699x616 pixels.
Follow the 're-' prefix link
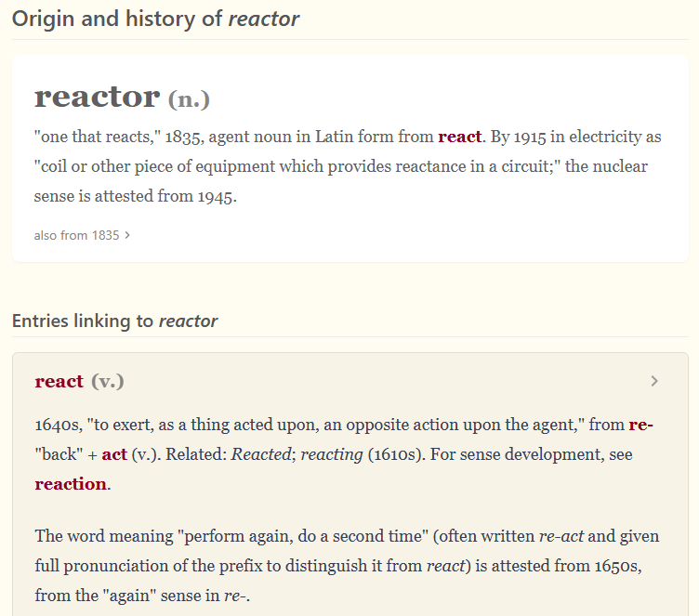click(x=640, y=425)
